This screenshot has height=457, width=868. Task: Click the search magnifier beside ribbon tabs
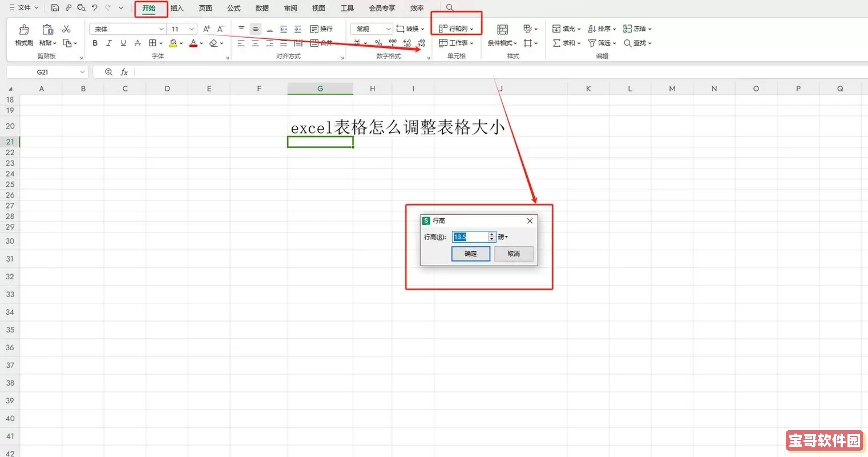450,8
